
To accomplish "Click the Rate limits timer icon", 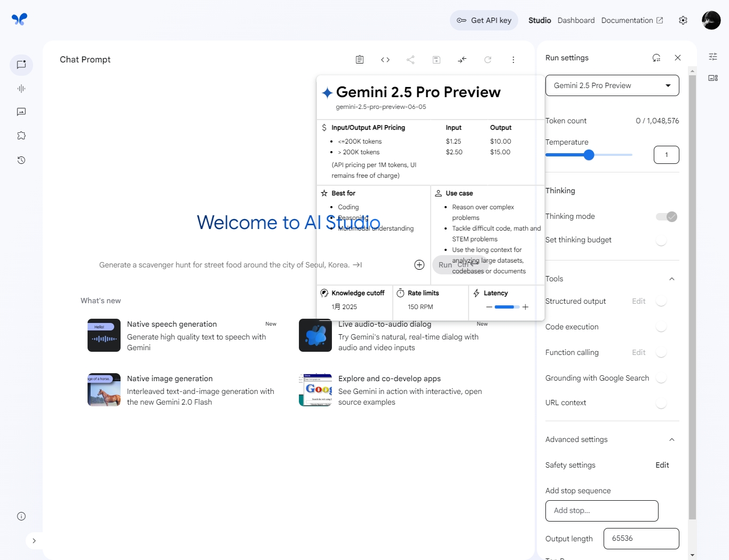I will 400,293.
